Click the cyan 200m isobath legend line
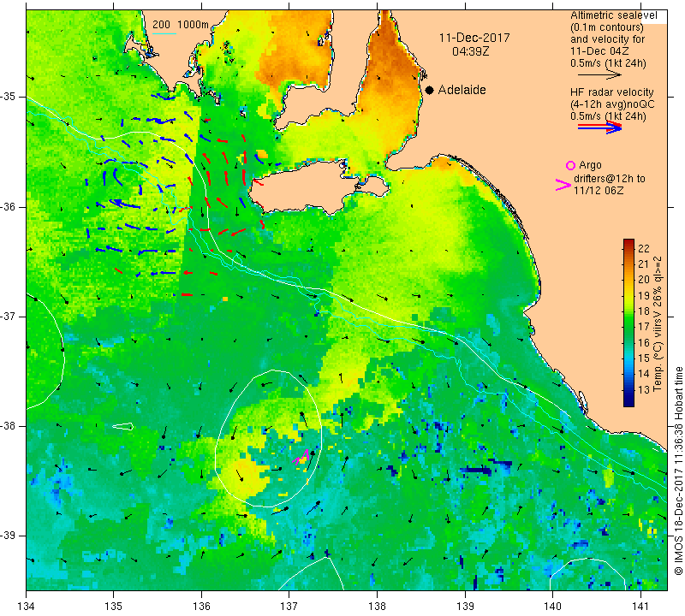 (164, 33)
